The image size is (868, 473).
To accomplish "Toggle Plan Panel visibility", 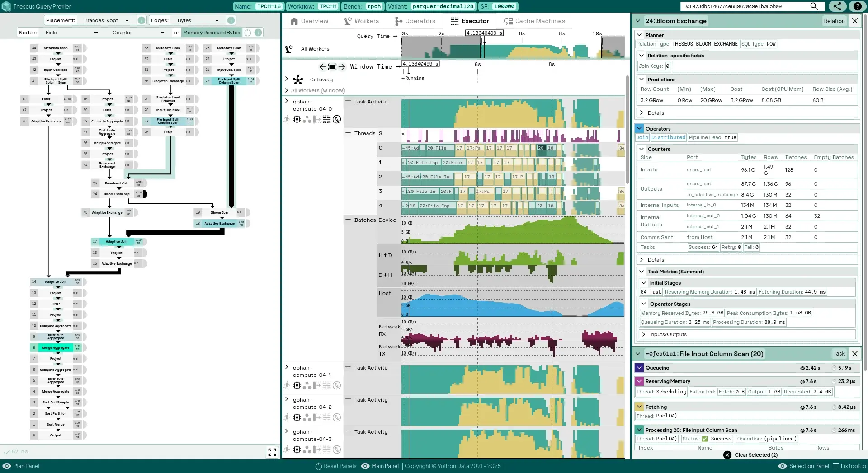I will [21, 466].
